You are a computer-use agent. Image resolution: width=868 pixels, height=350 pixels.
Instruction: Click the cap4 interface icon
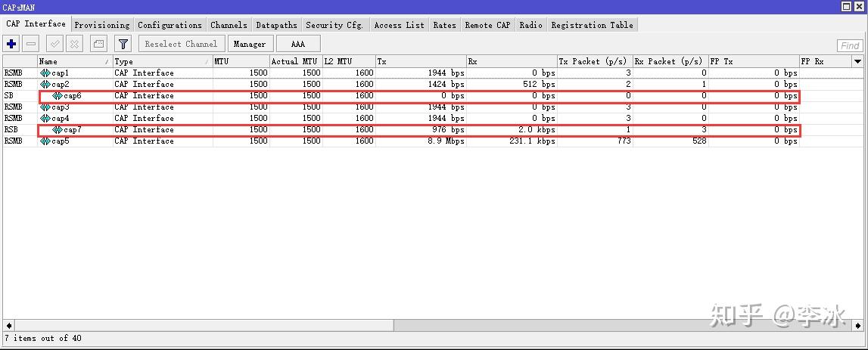45,119
